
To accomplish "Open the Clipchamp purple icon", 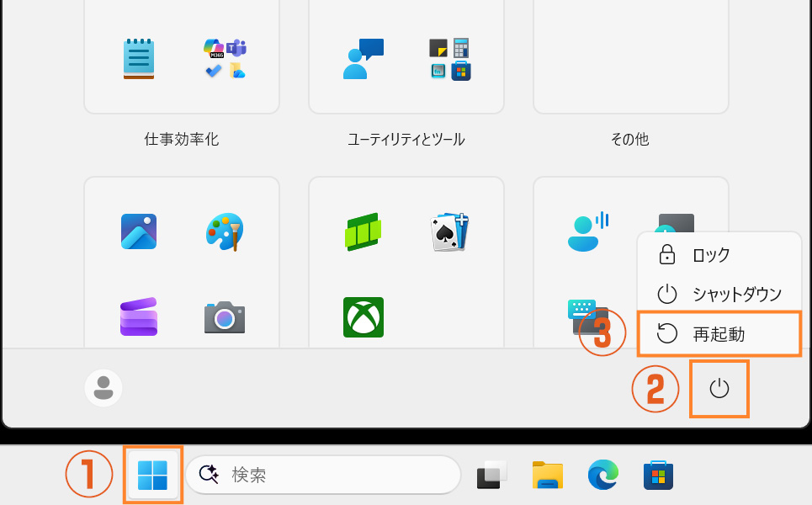I will click(139, 317).
